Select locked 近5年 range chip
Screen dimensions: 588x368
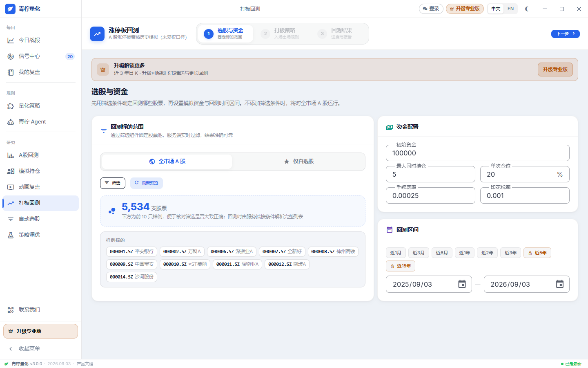point(537,253)
